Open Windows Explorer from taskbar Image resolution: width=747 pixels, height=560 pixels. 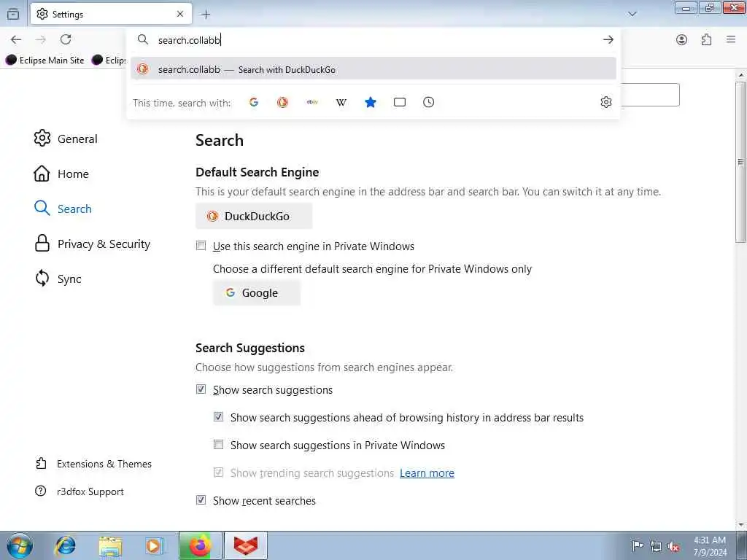point(111,545)
